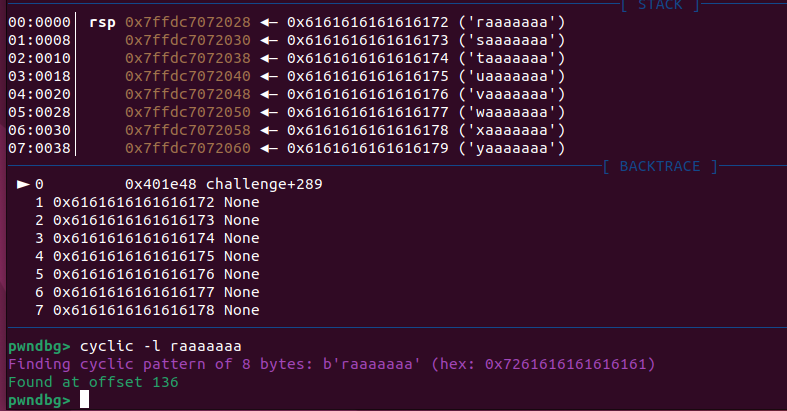
Task: Click stack value 0x6161616161616174
Action: [363, 58]
